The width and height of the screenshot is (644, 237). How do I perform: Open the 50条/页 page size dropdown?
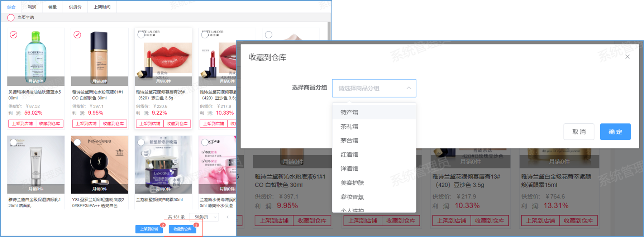[x=204, y=217]
